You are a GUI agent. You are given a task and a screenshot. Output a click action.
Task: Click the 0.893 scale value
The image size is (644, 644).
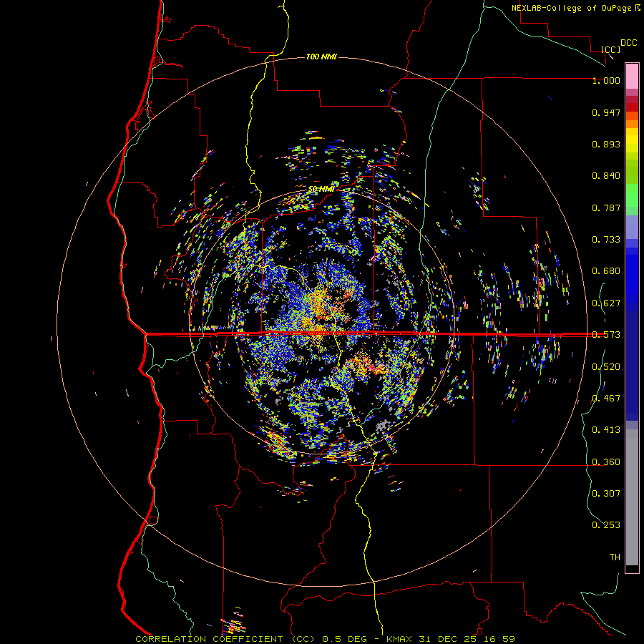(x=606, y=144)
